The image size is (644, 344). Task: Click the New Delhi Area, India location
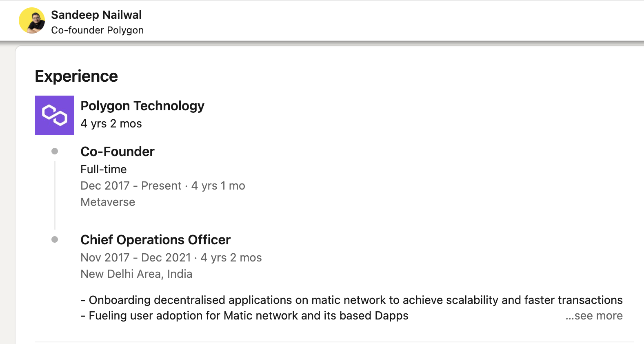[x=136, y=274]
